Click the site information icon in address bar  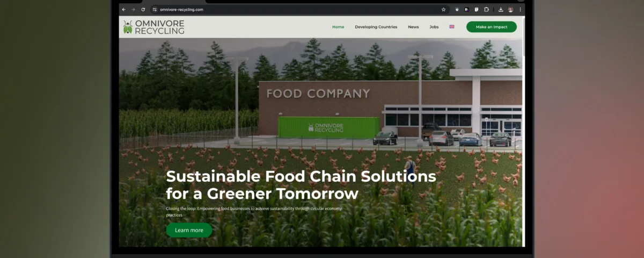tap(155, 9)
